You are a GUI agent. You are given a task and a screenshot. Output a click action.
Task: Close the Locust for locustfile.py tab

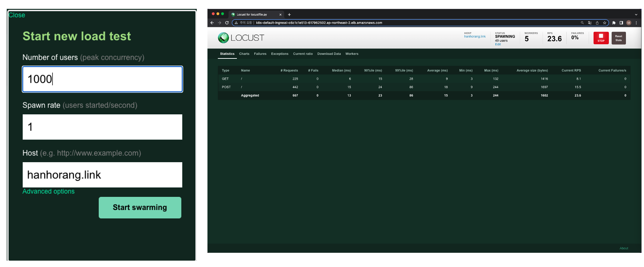click(281, 15)
